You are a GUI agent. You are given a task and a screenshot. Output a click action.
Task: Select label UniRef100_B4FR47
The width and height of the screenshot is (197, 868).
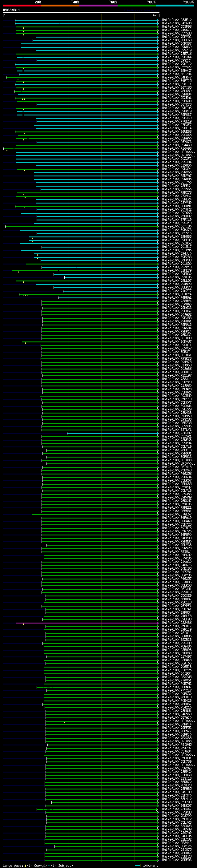point(177,78)
